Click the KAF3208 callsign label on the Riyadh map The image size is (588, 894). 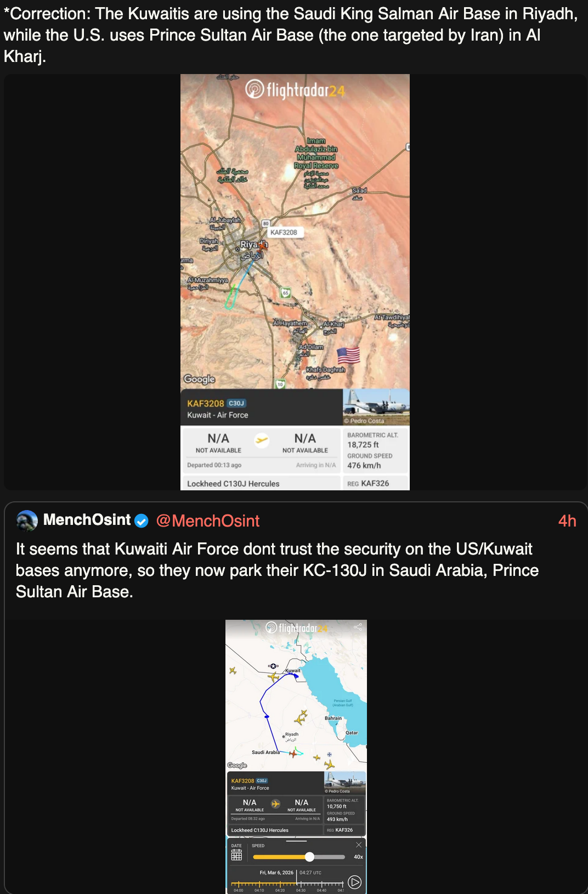point(284,233)
